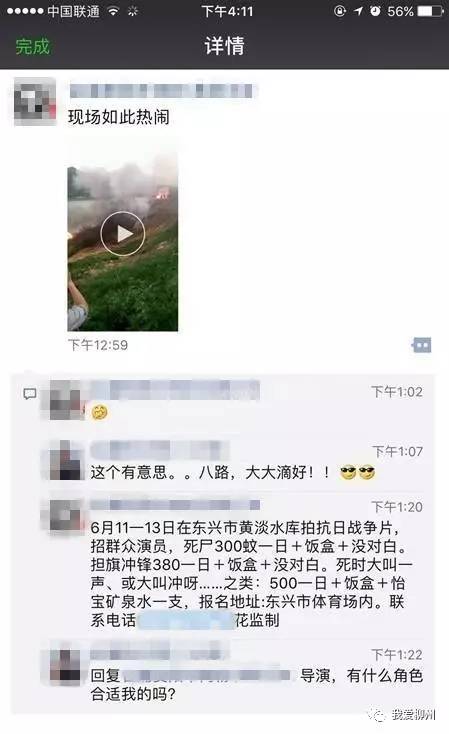Tap the battery indicator in status bar
Image resolution: width=449 pixels, height=734 pixels.
click(x=430, y=11)
